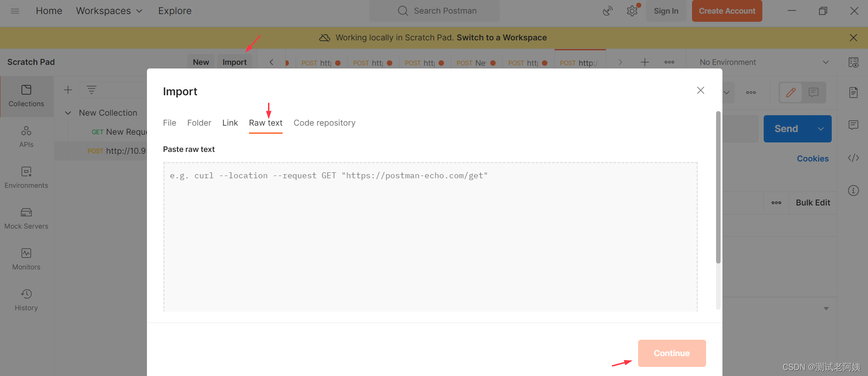Click the Sign In button
The height and width of the screenshot is (376, 868).
tap(666, 11)
